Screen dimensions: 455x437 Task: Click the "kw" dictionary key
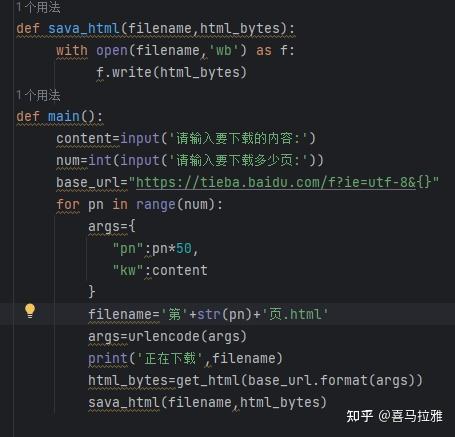128,270
